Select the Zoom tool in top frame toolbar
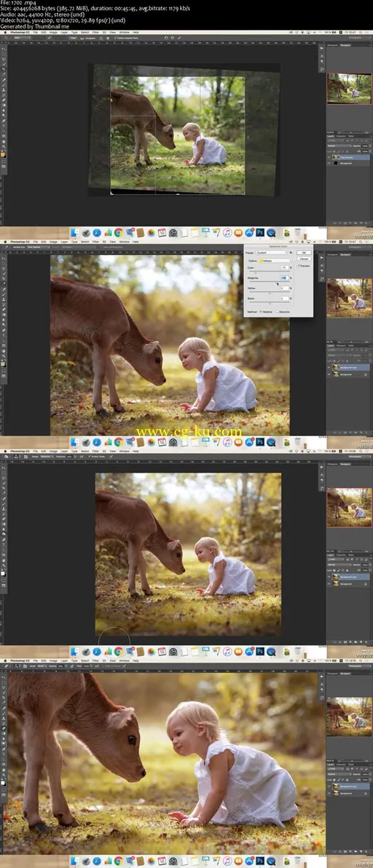This screenshot has width=373, height=868. (4, 145)
